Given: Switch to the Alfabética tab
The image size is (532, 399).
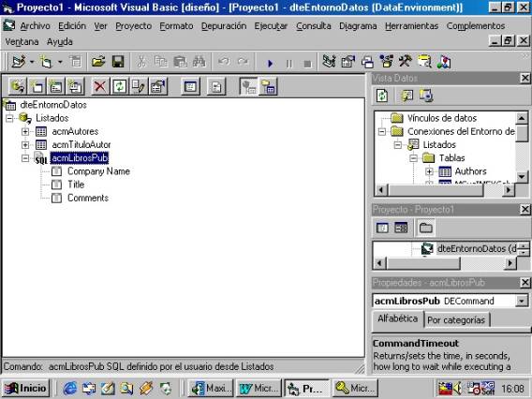Looking at the screenshot, I should coord(398,319).
